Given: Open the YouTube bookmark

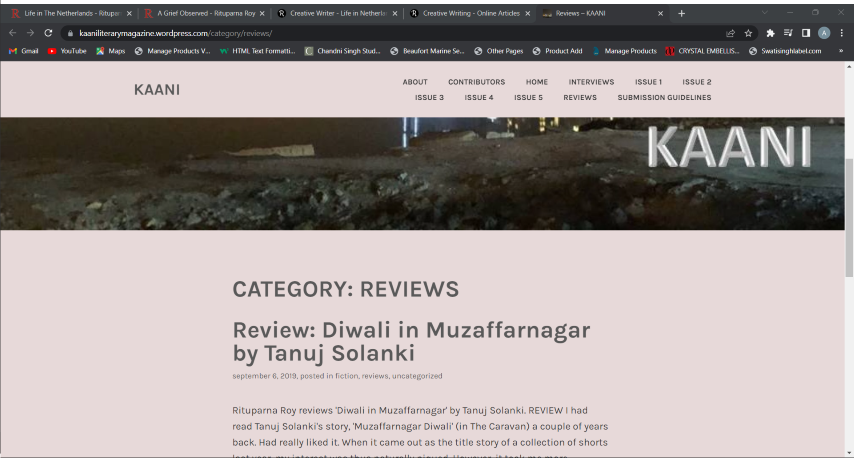Looking at the screenshot, I should (x=67, y=51).
